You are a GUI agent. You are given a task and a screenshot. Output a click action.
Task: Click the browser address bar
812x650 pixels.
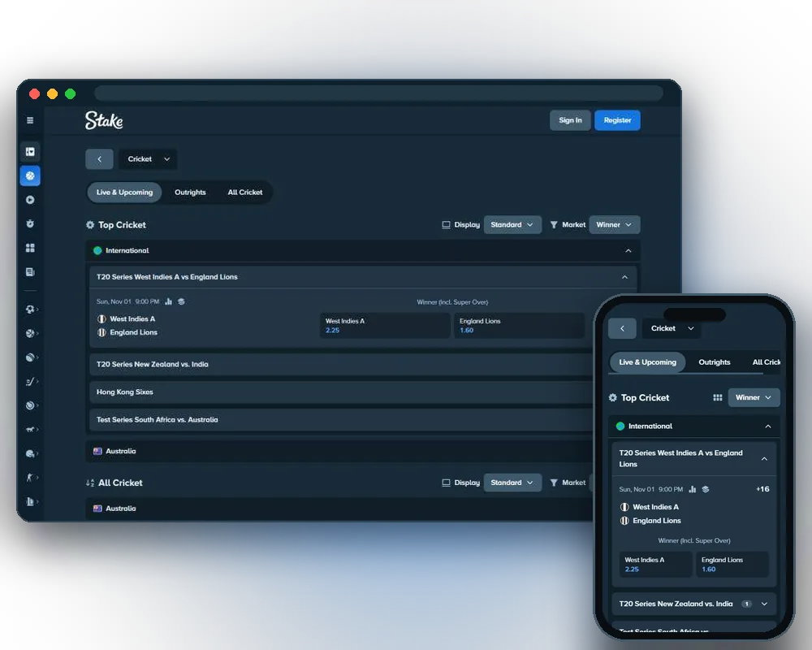378,93
